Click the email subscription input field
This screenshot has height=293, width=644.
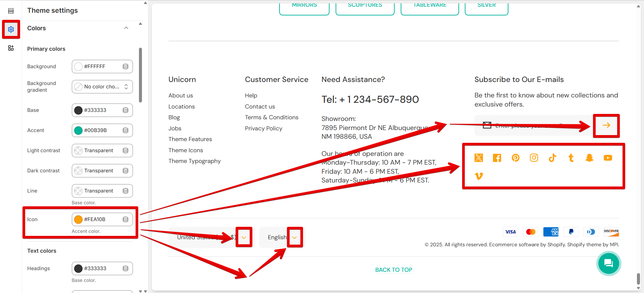click(534, 126)
